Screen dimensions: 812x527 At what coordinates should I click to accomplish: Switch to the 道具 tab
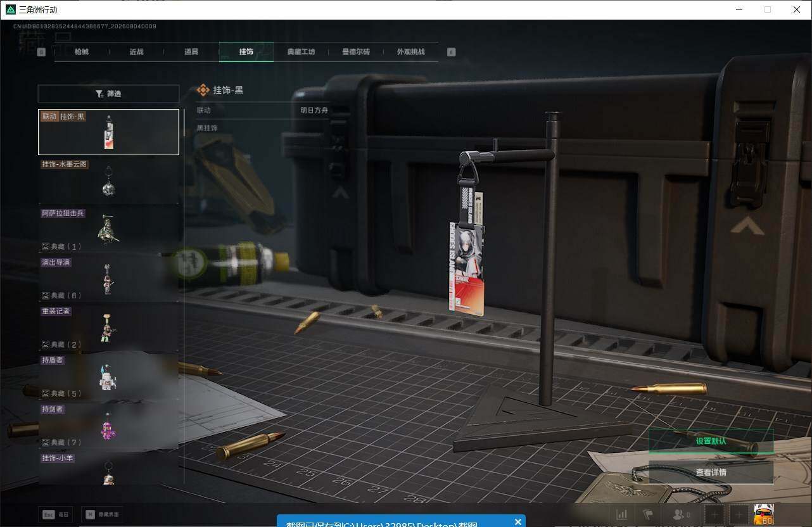click(191, 52)
